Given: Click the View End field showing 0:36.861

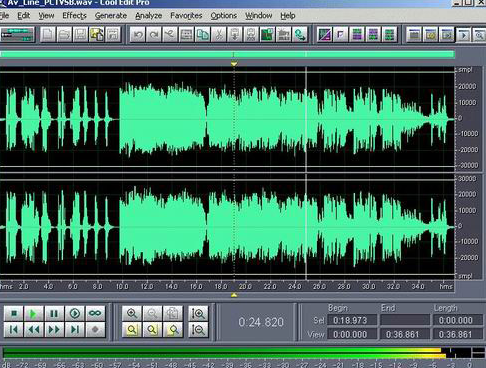Looking at the screenshot, I should (x=405, y=334).
